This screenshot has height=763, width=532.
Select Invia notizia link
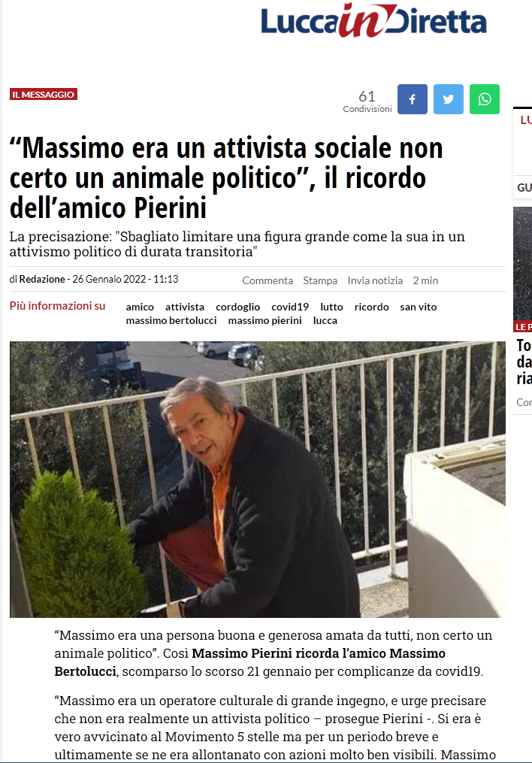(375, 281)
